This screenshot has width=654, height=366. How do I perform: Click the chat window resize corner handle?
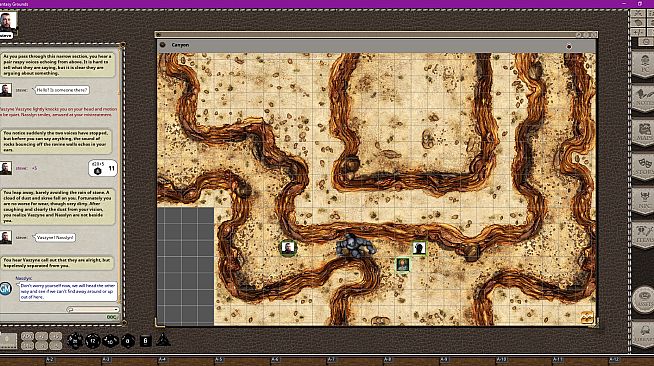(123, 323)
